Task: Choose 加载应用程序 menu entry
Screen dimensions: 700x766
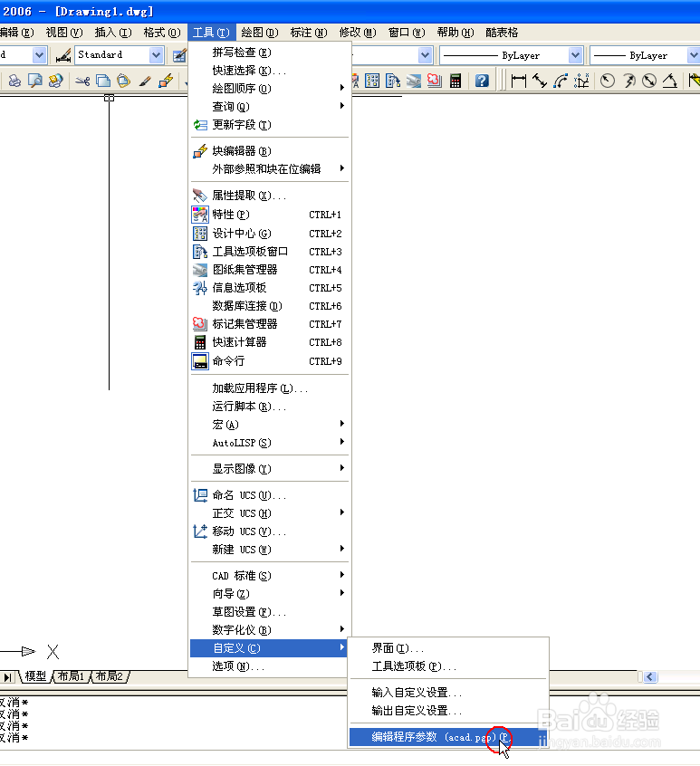Action: (x=270, y=388)
